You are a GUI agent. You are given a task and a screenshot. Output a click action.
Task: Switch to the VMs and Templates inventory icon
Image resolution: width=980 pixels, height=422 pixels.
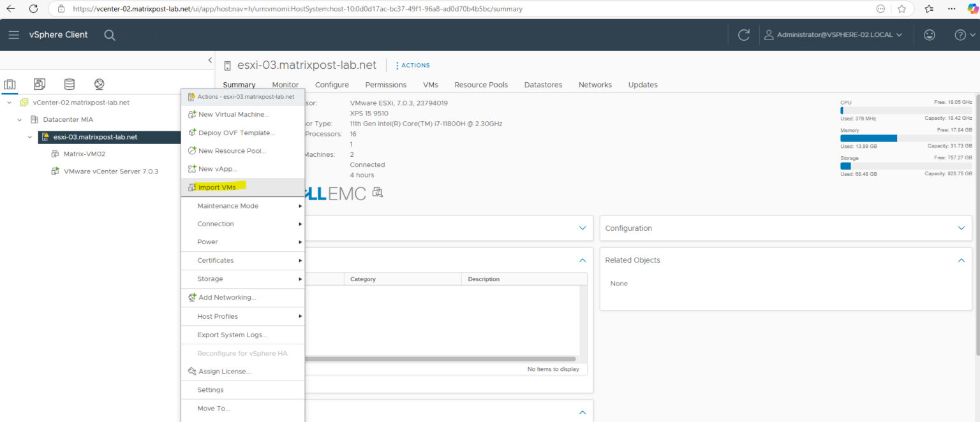point(40,84)
